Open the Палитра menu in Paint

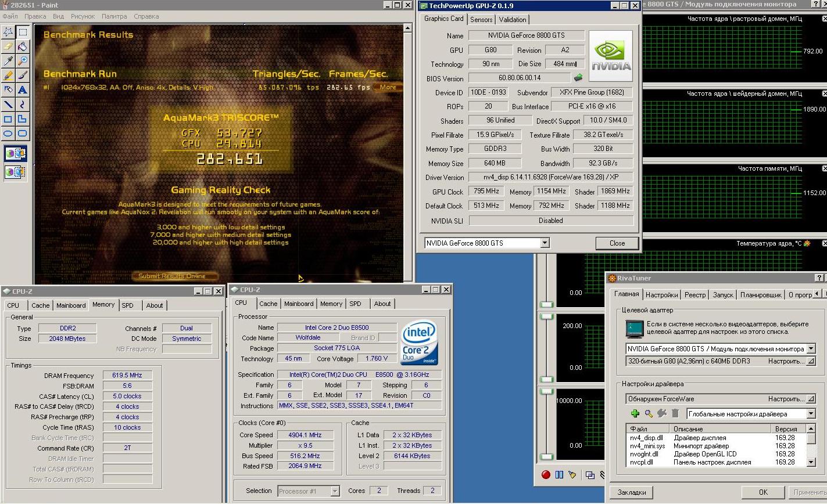tap(114, 16)
